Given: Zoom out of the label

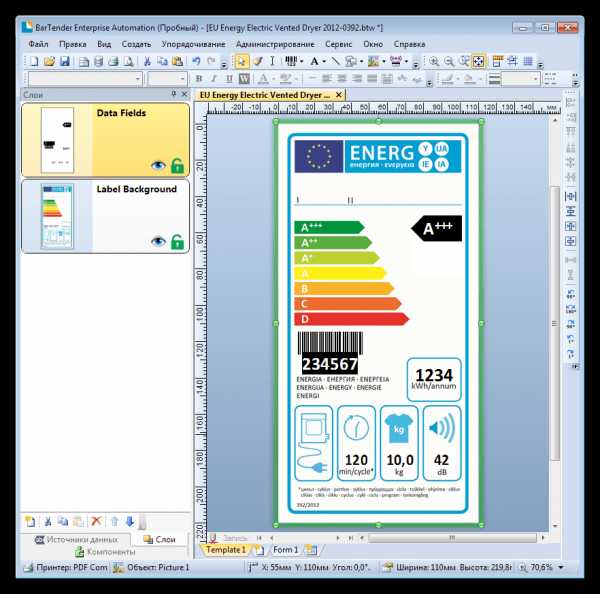Looking at the screenshot, I should 449,61.
